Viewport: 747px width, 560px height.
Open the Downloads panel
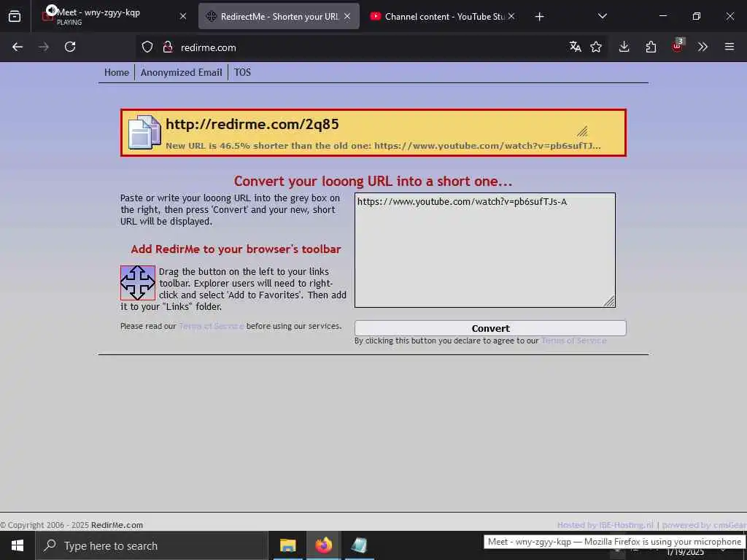pyautogui.click(x=624, y=47)
